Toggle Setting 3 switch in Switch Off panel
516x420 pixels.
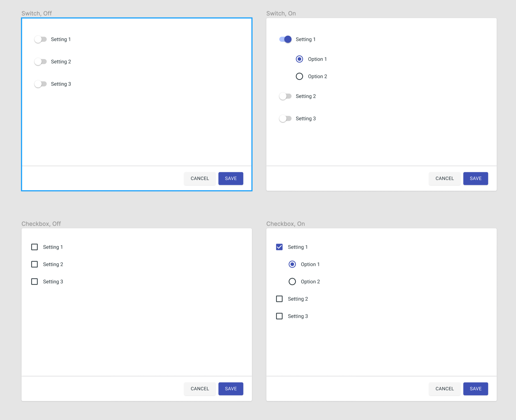click(40, 84)
